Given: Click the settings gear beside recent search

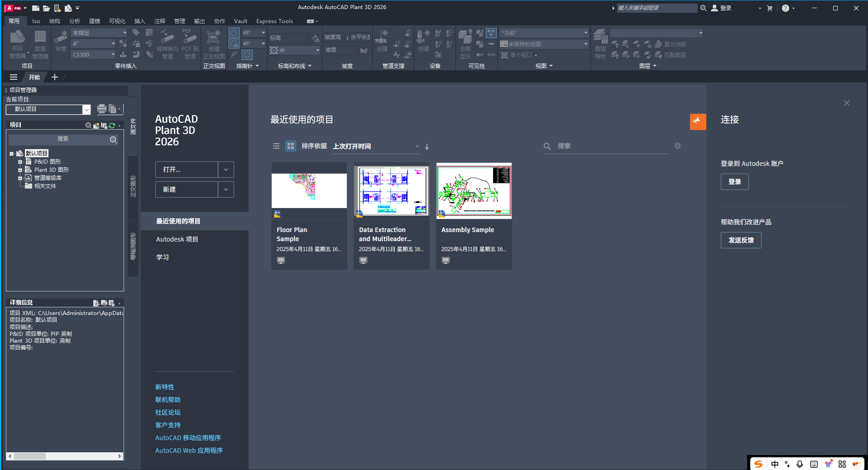Looking at the screenshot, I should tap(677, 146).
